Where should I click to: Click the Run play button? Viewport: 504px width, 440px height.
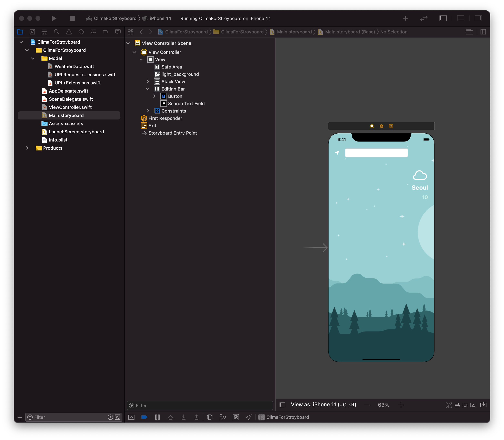[54, 18]
